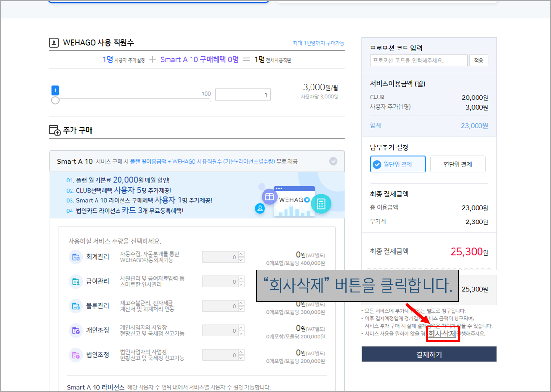Click the Smart A 10 구매혜택 0명 text
The width and height of the screenshot is (551, 392).
tap(199, 59)
